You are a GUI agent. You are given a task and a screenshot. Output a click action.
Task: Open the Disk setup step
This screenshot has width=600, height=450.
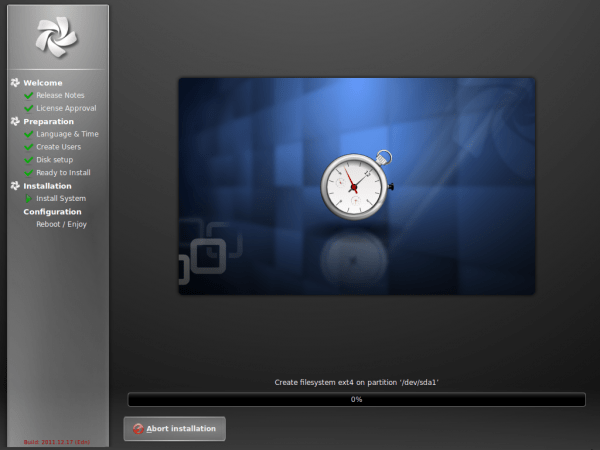[54, 160]
